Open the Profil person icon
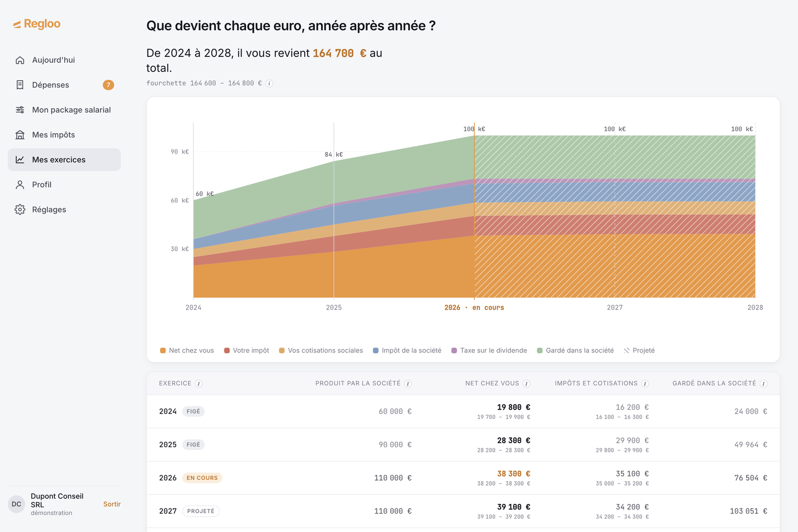798x532 pixels. click(20, 184)
